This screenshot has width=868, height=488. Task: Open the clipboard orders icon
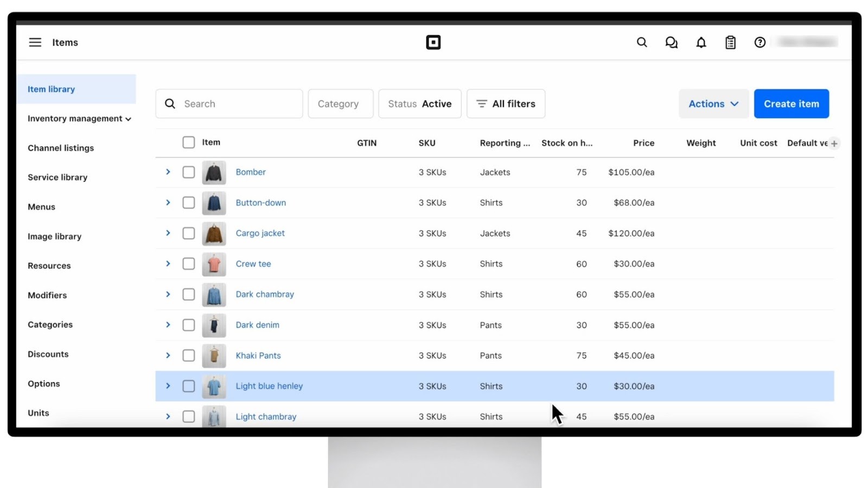coord(730,42)
